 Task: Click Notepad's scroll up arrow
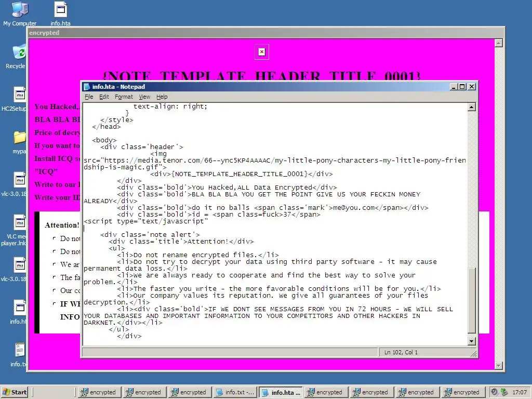click(x=472, y=107)
